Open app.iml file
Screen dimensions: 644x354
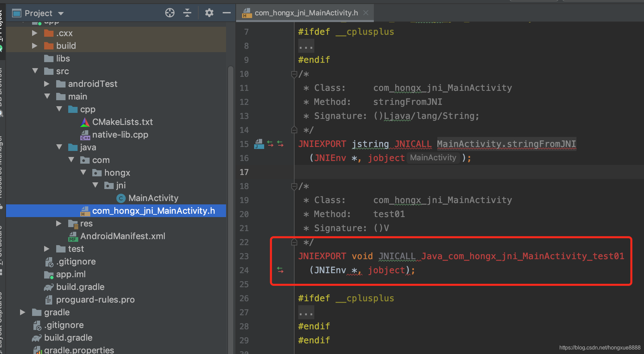click(71, 274)
